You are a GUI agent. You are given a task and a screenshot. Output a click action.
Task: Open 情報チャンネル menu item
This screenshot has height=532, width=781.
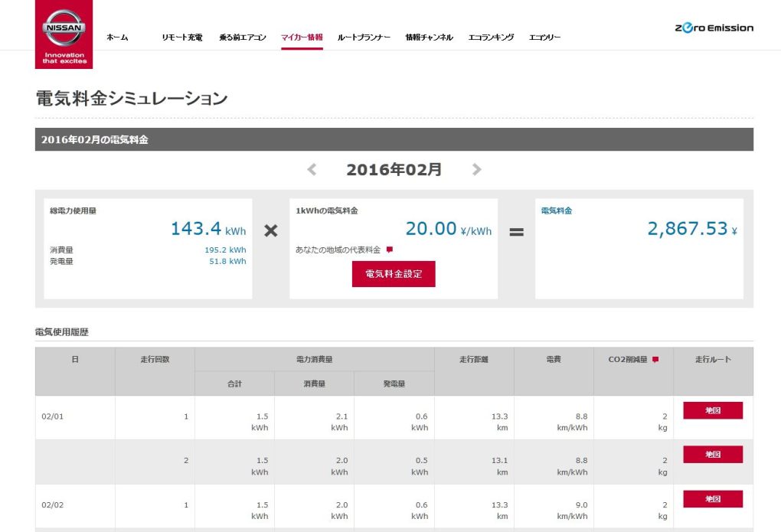pyautogui.click(x=429, y=38)
